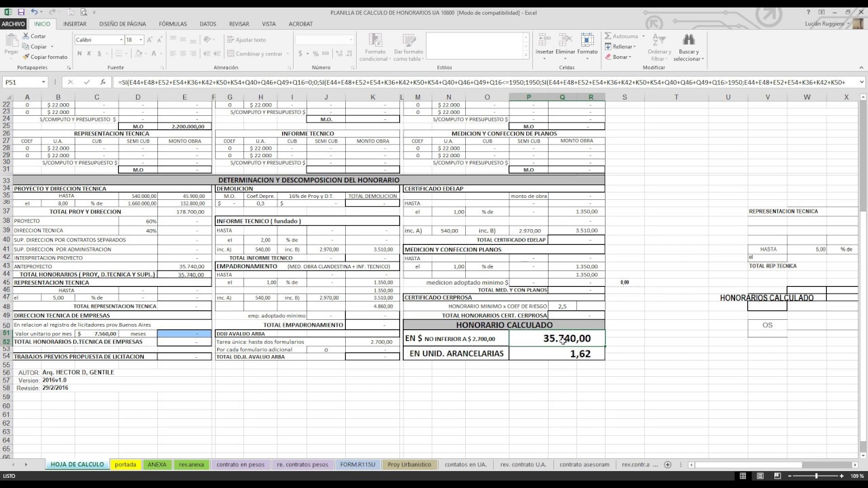The height and width of the screenshot is (488, 868).
Task: Click the zoom slider in the status bar
Action: click(x=816, y=476)
